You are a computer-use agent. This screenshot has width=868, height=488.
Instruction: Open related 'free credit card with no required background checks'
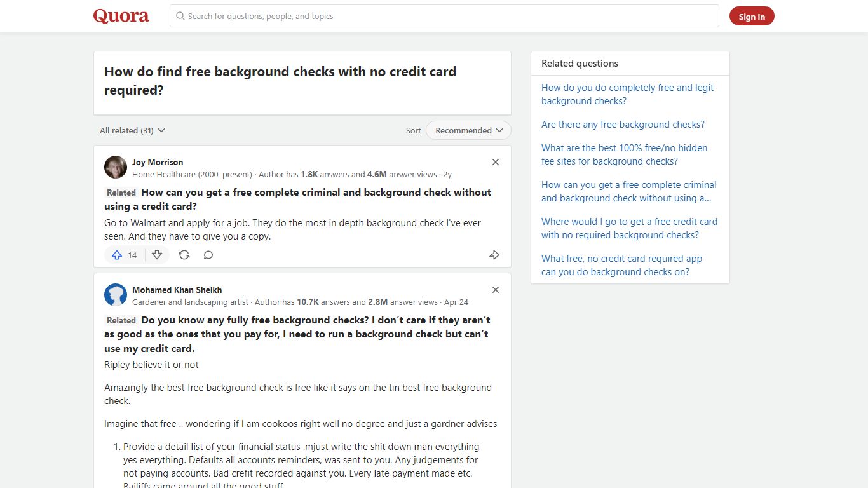629,228
